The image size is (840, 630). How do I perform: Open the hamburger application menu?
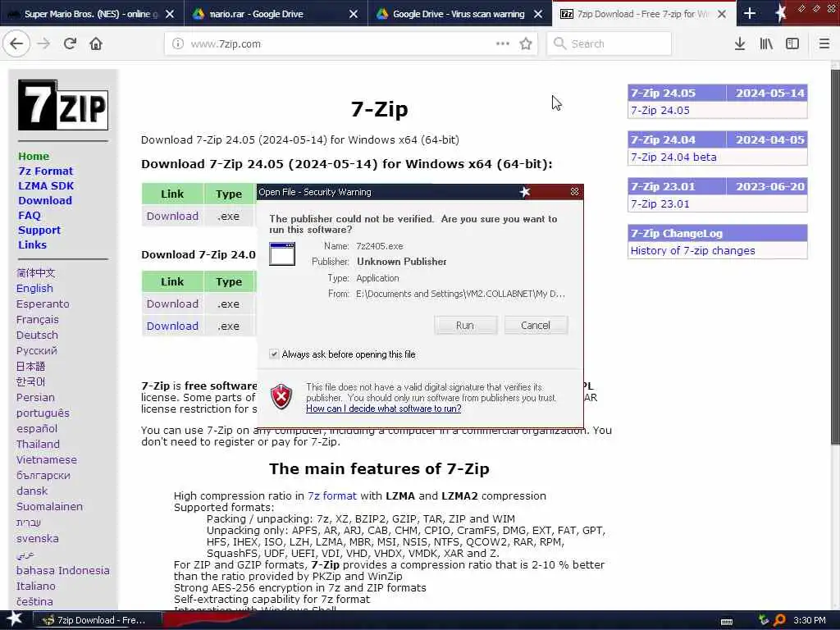(824, 43)
